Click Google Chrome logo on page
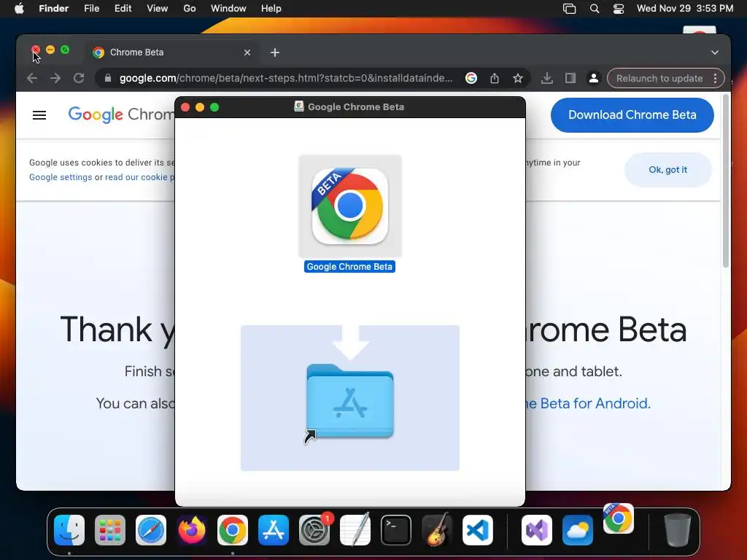Screen dimensions: 747x560 coord(122,114)
